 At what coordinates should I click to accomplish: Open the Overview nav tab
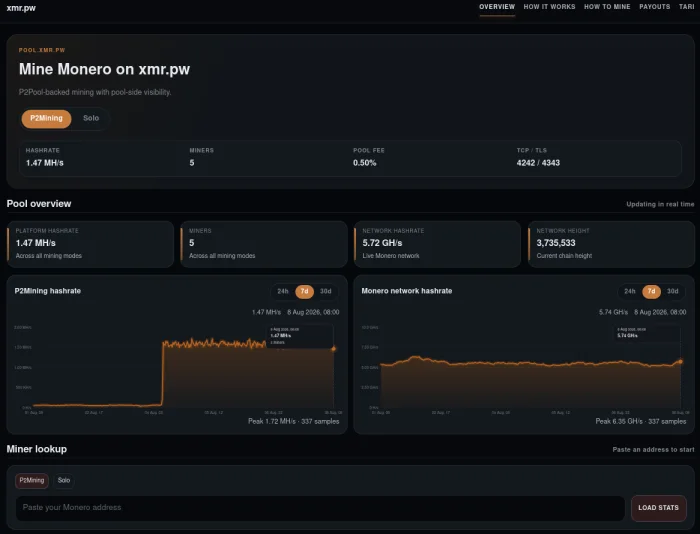(497, 7)
